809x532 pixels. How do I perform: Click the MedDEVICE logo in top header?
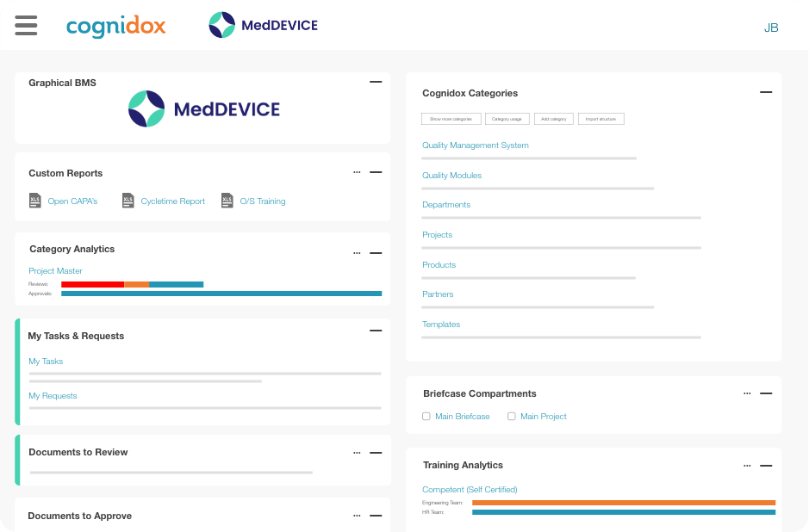tap(263, 25)
